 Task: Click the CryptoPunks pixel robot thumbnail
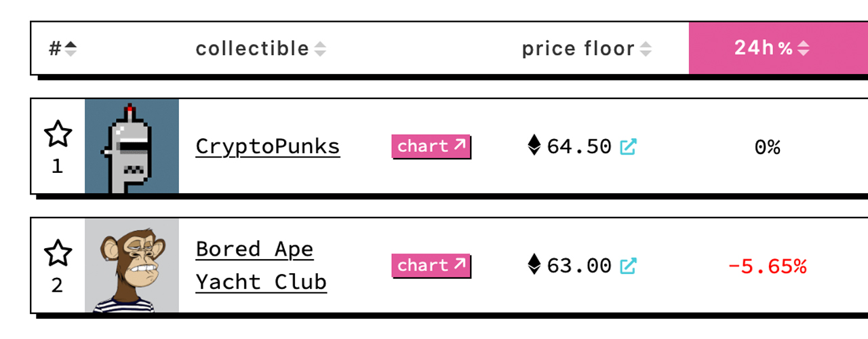(132, 146)
